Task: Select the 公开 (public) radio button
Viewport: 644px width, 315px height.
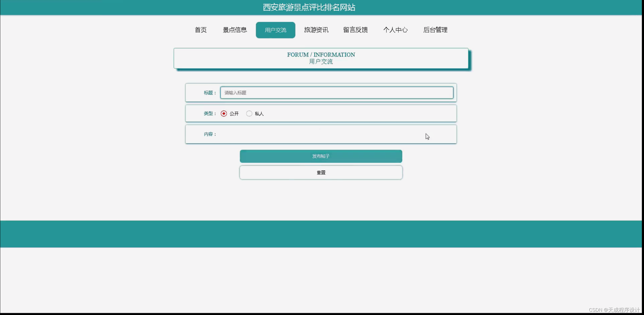Action: pyautogui.click(x=224, y=113)
